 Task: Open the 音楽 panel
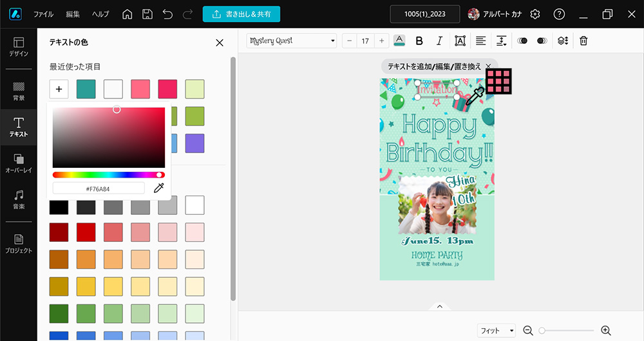click(18, 199)
